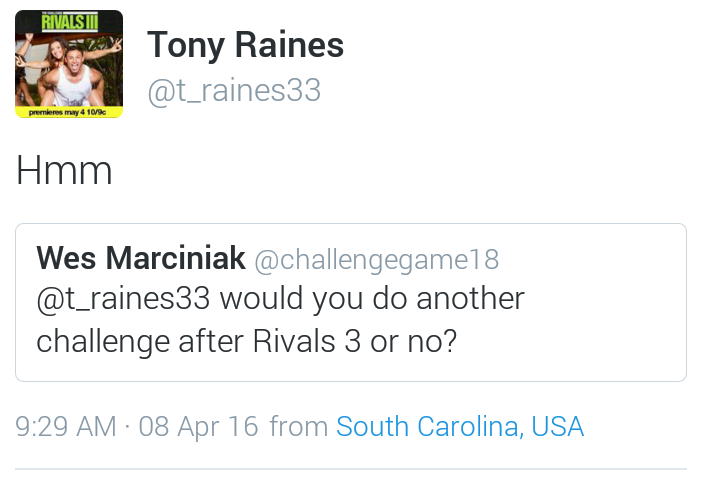The height and width of the screenshot is (480, 711).
Task: Visit the @challengegame18 handle
Action: [x=376, y=260]
